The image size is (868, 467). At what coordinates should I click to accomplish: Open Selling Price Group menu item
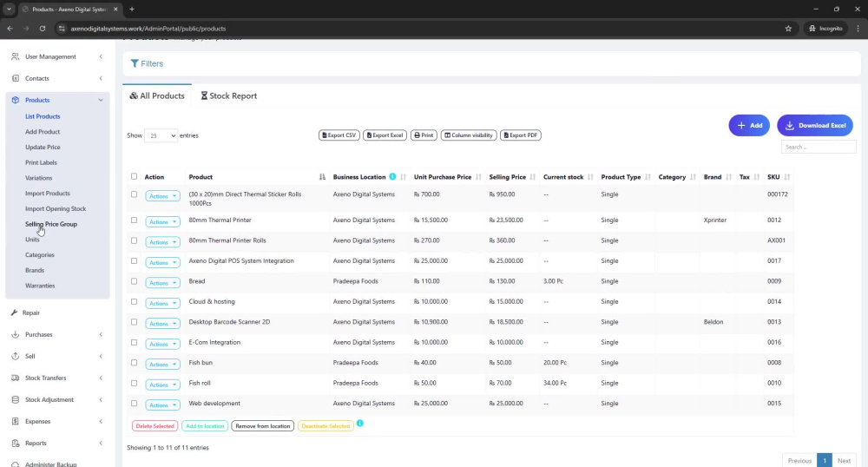coord(51,224)
